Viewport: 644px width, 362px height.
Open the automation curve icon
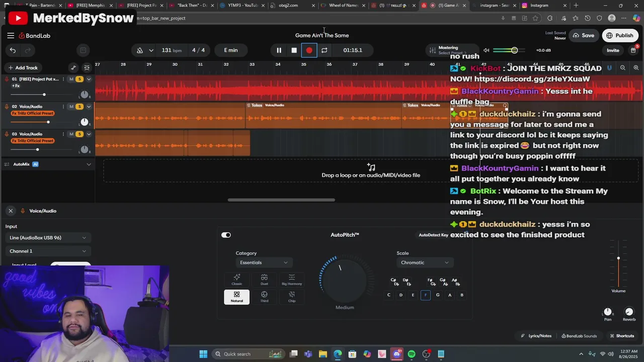(x=73, y=68)
